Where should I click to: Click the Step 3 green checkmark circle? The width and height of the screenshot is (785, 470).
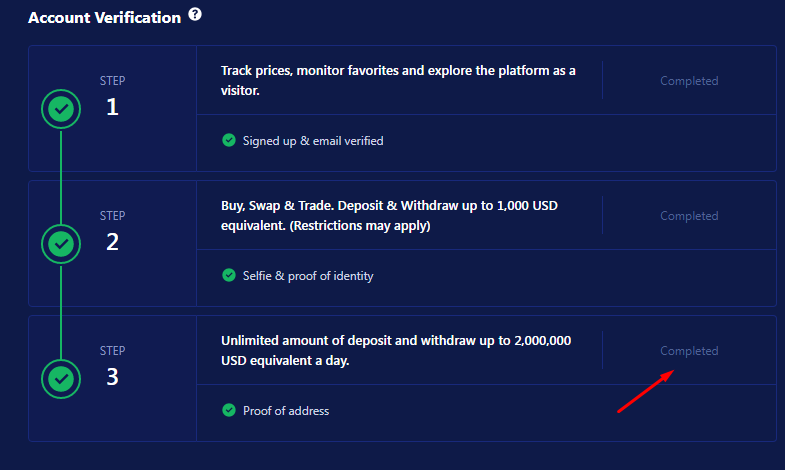[x=61, y=379]
